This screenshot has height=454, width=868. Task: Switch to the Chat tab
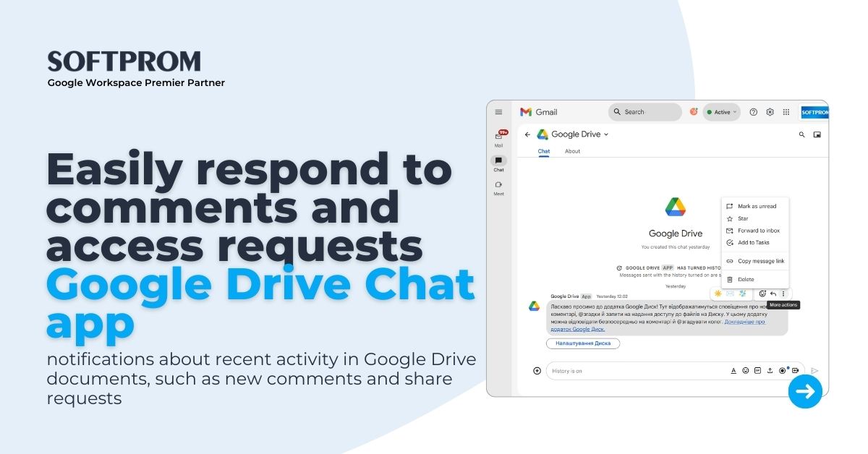(544, 151)
